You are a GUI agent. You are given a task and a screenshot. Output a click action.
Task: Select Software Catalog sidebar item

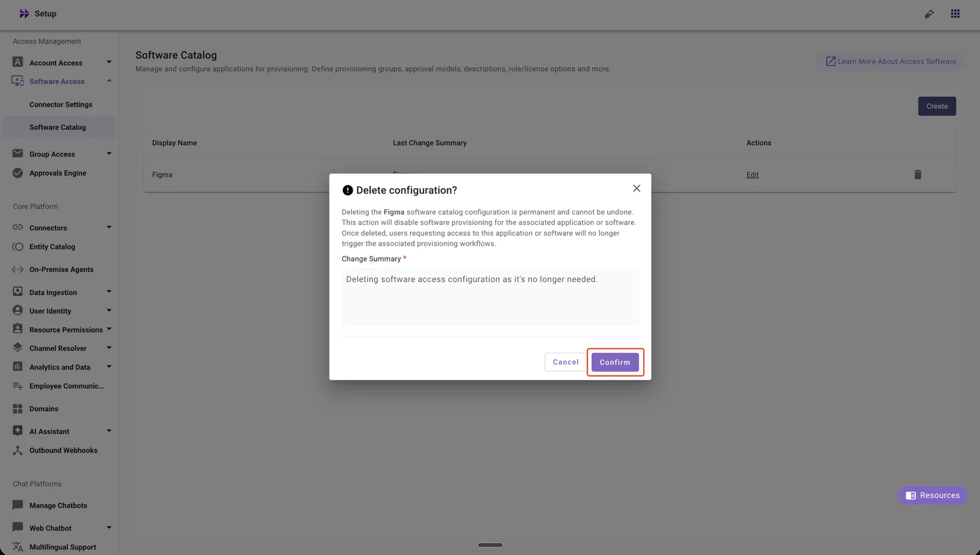[59, 127]
